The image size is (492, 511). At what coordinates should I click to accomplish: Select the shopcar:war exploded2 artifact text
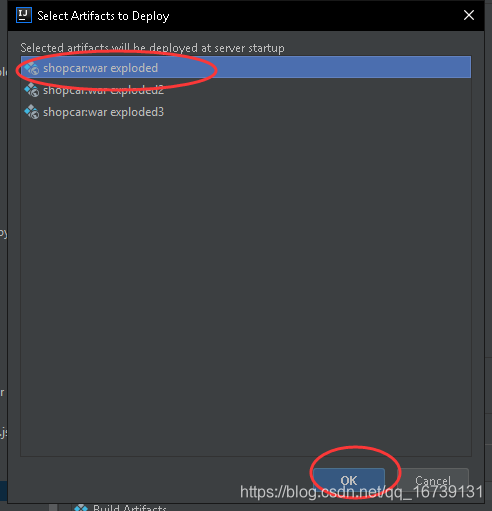point(103,90)
